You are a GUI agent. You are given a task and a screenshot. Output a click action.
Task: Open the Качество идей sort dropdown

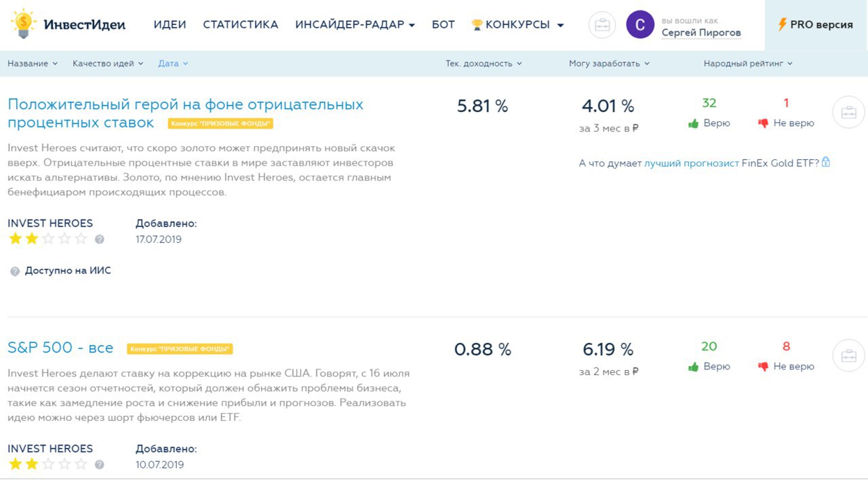(x=108, y=64)
